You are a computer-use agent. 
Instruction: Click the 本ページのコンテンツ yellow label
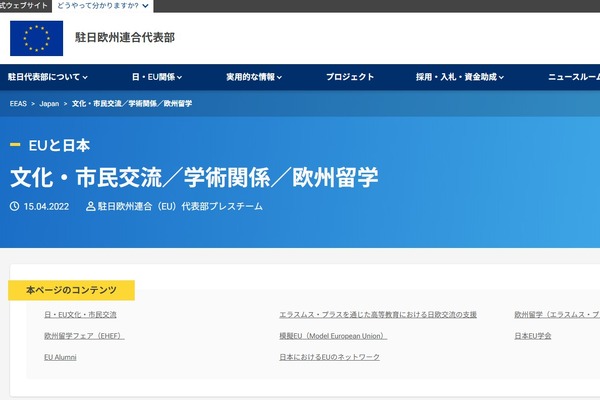(72, 290)
